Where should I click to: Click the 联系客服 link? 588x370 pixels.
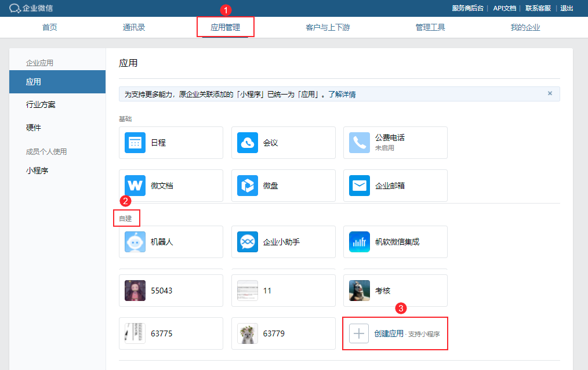538,8
